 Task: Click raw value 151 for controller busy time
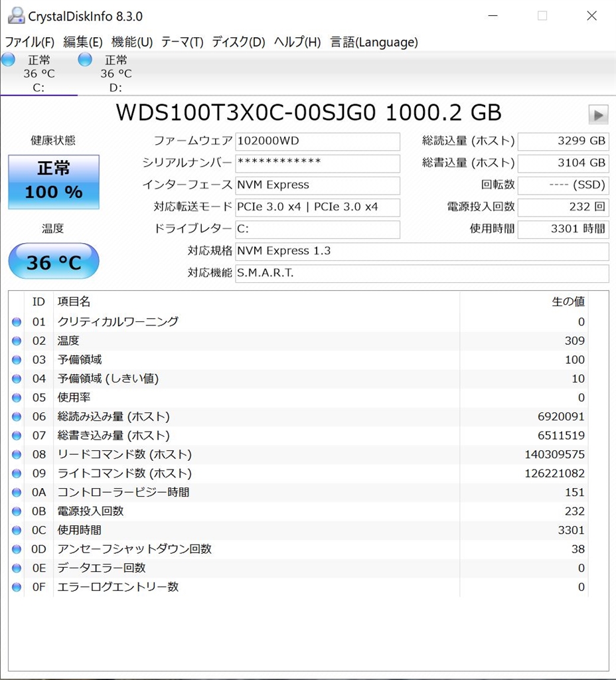(574, 492)
